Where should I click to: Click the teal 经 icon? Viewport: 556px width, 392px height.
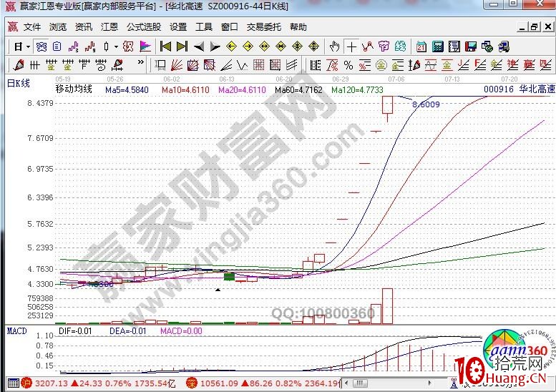pyautogui.click(x=400, y=46)
